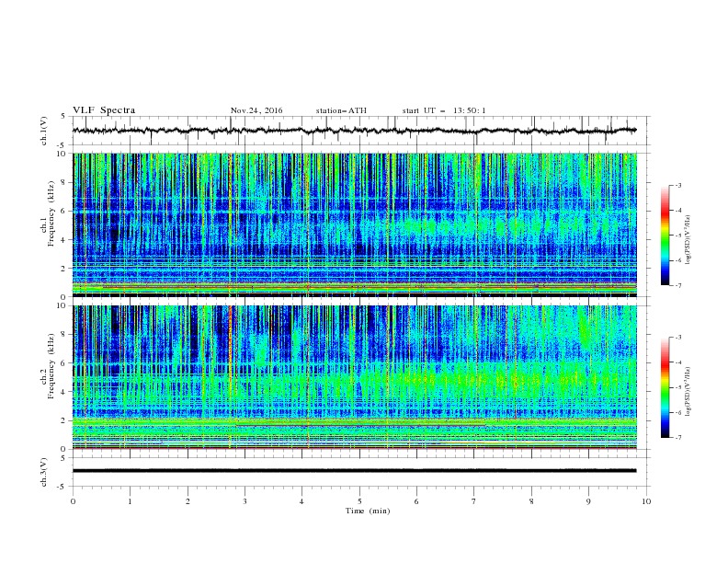Image resolution: width=728 pixels, height=563 pixels.
Task: Click the time axis tick label "3"
Action: [245, 501]
